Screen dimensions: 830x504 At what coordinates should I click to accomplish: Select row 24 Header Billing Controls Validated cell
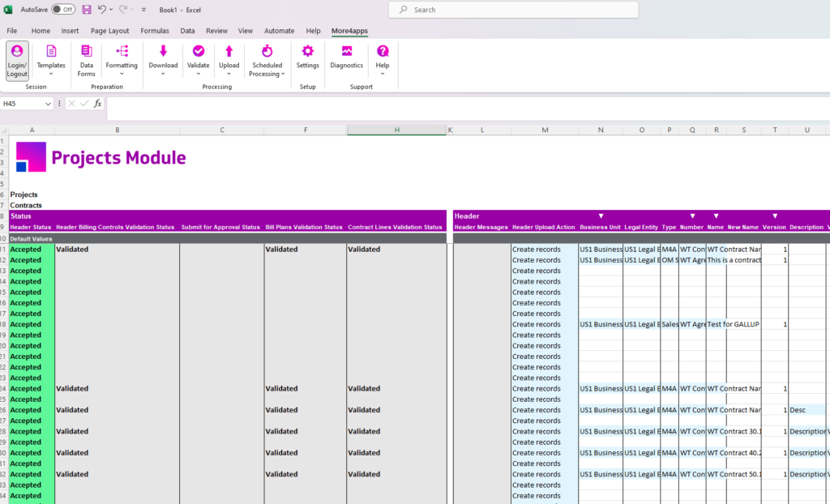point(117,389)
